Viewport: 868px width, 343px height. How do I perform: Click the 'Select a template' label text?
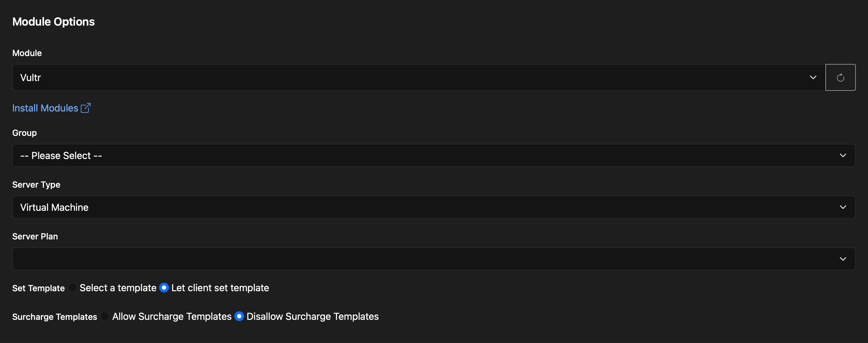[x=118, y=288]
